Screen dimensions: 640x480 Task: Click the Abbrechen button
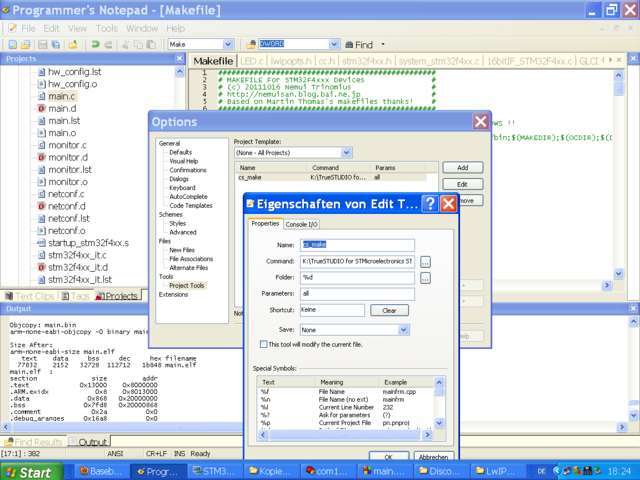pyautogui.click(x=433, y=457)
